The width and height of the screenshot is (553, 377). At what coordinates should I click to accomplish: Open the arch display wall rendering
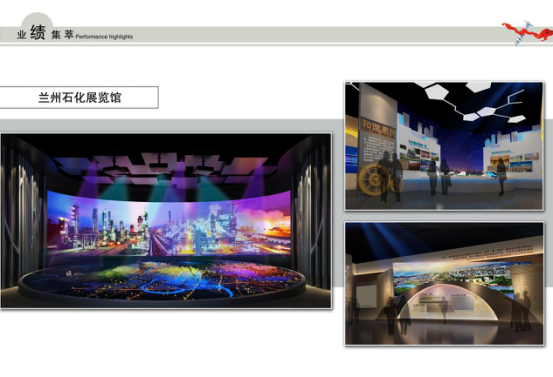(x=444, y=284)
